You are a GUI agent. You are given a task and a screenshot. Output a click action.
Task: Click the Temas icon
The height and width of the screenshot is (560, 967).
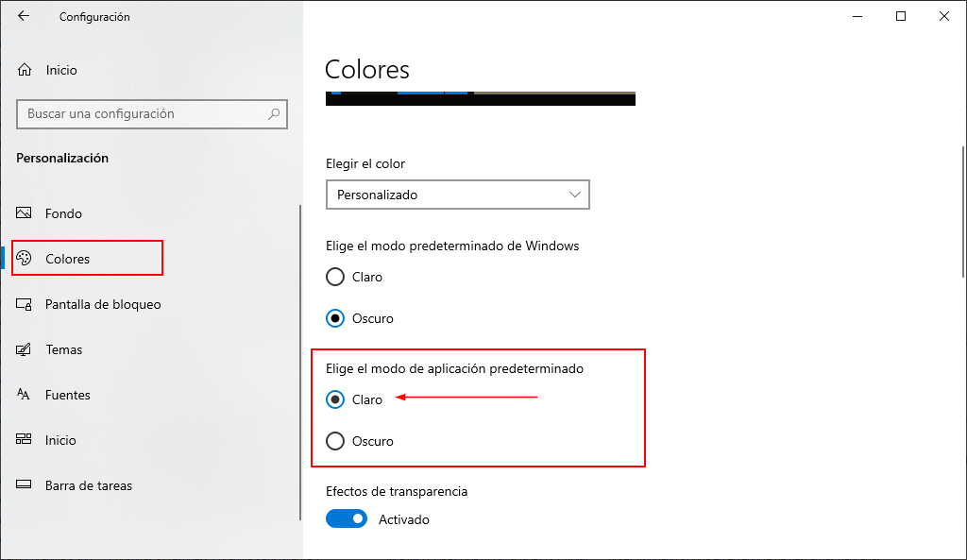(25, 349)
